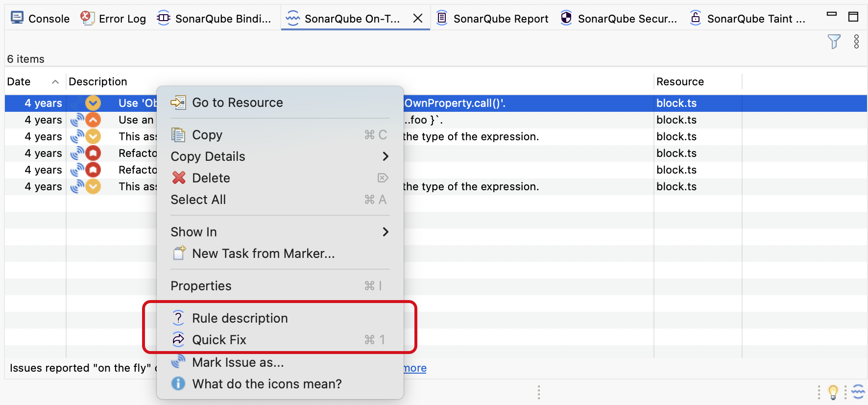Screen dimensions: 868x405
Task: Minimize the view panel
Action: tap(832, 14)
